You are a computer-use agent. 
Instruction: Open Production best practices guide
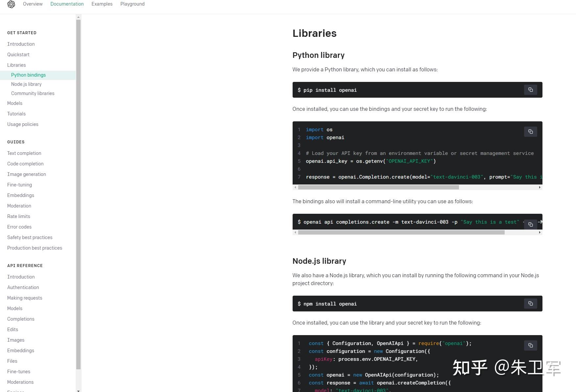35,248
